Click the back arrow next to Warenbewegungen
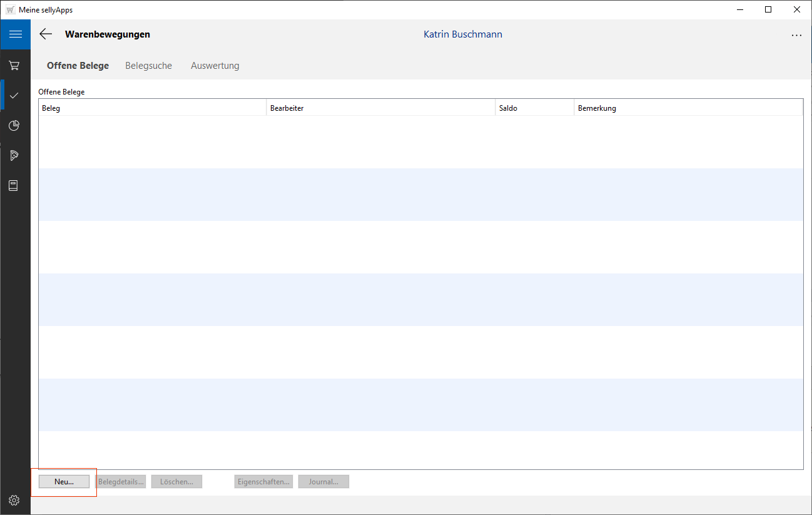 tap(46, 34)
